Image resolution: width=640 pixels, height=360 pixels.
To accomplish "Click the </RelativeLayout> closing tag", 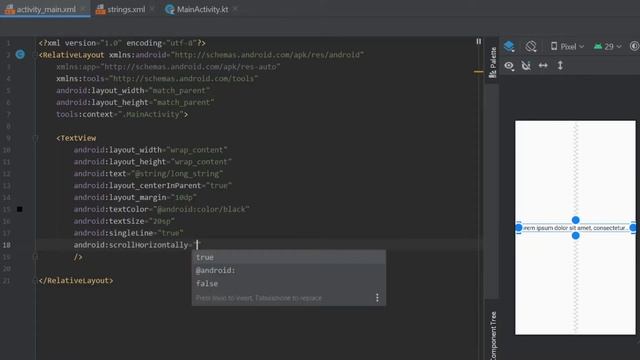I will (76, 280).
